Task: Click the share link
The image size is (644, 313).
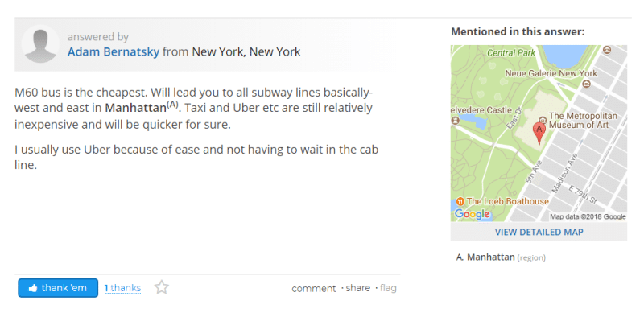Action: (357, 288)
